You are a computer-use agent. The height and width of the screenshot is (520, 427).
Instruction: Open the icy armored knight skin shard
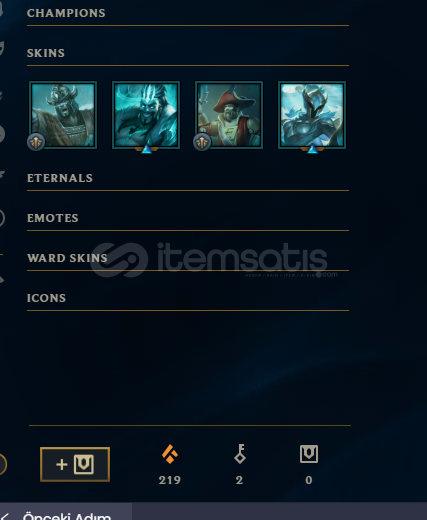click(312, 115)
